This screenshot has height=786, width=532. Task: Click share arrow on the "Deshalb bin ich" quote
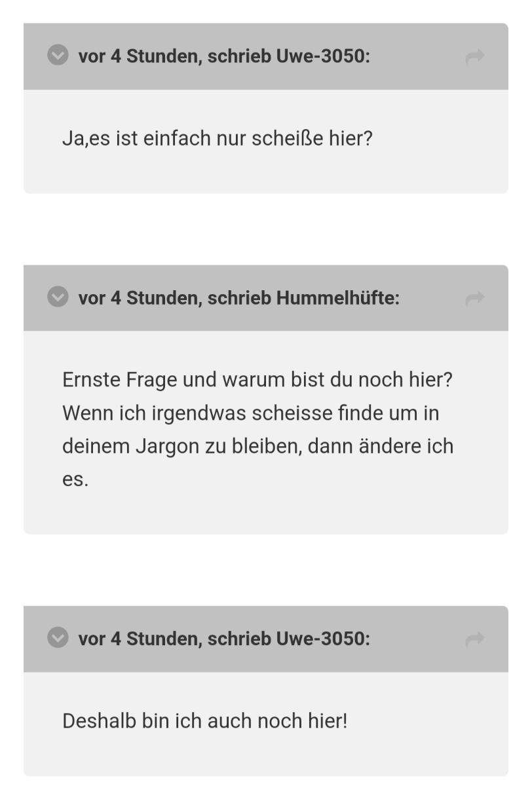point(474,639)
